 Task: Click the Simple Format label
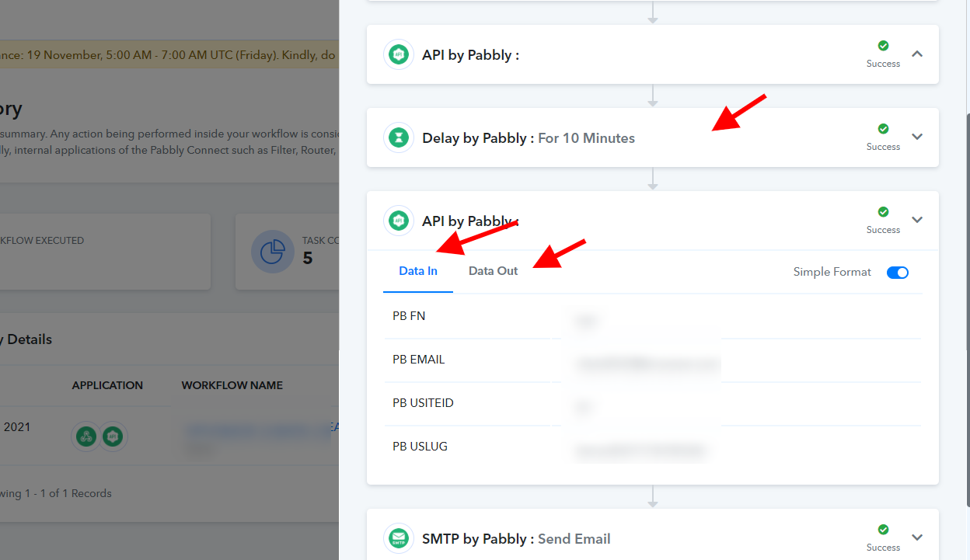(x=832, y=272)
